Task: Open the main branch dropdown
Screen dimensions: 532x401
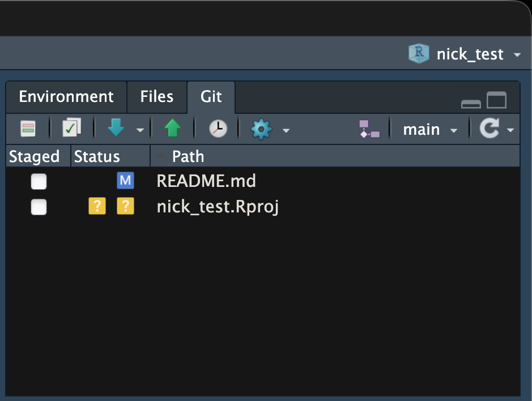Action: click(x=429, y=130)
